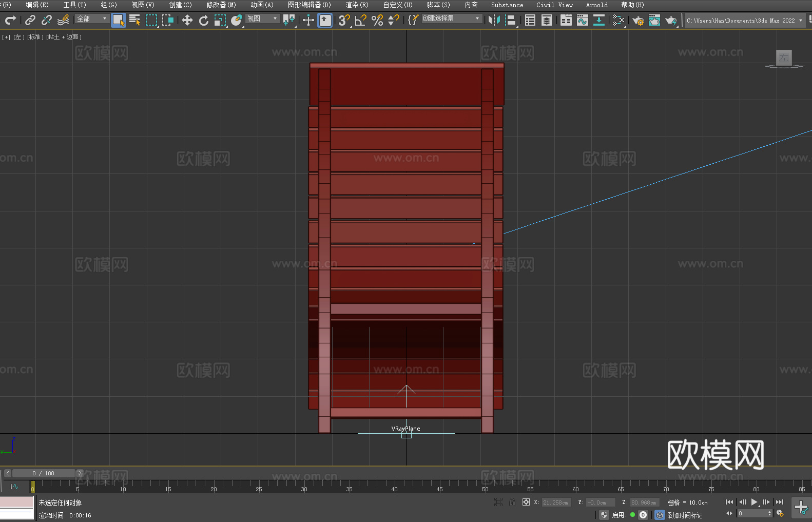Click the Z coordinate field
The width and height of the screenshot is (812, 522).
tap(644, 502)
